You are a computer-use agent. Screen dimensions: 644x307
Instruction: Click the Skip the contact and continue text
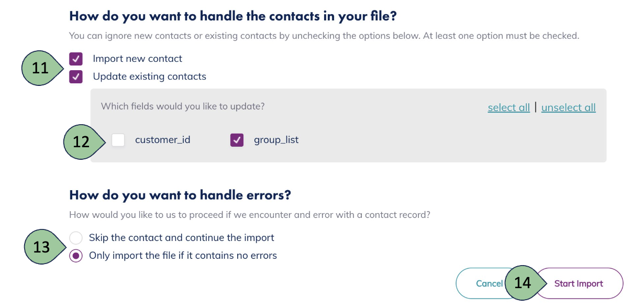pyautogui.click(x=182, y=238)
